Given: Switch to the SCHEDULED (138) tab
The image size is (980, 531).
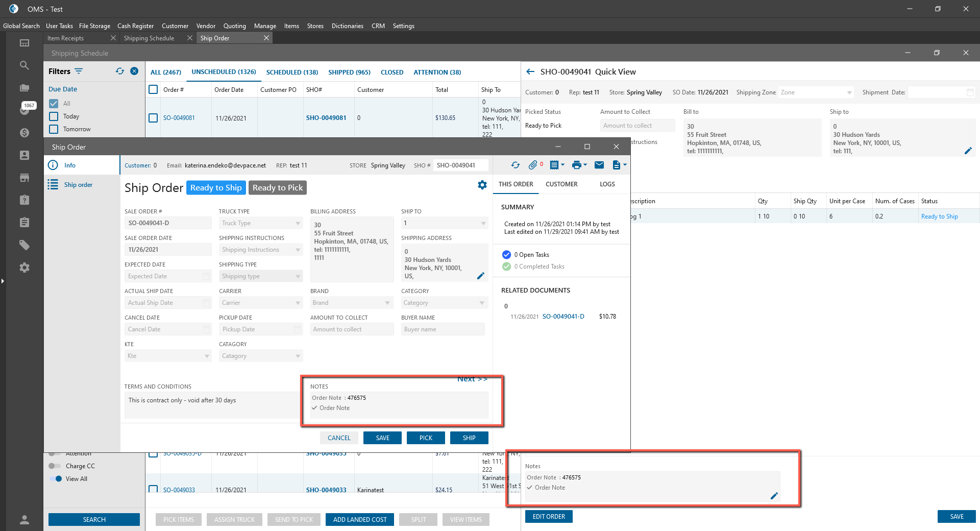Looking at the screenshot, I should 292,73.
